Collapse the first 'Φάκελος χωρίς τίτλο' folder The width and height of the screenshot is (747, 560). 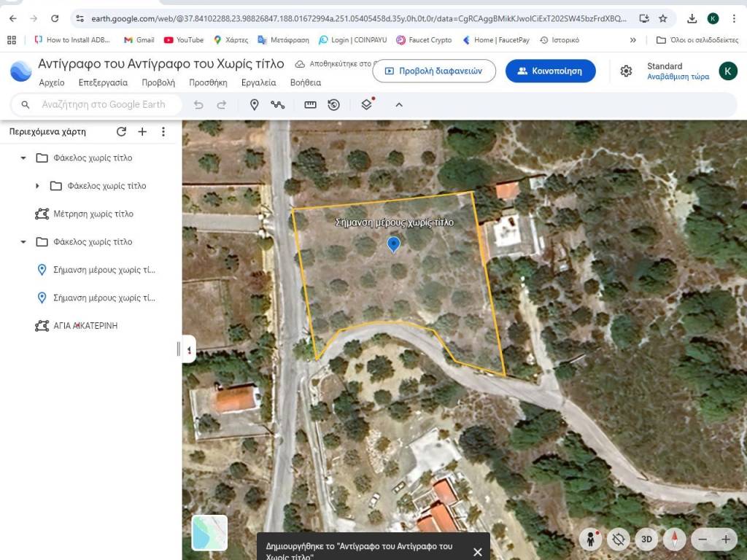[23, 158]
